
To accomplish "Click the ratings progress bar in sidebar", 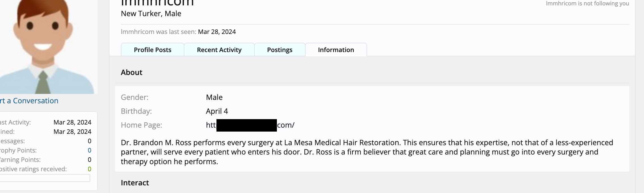I will pos(45,178).
